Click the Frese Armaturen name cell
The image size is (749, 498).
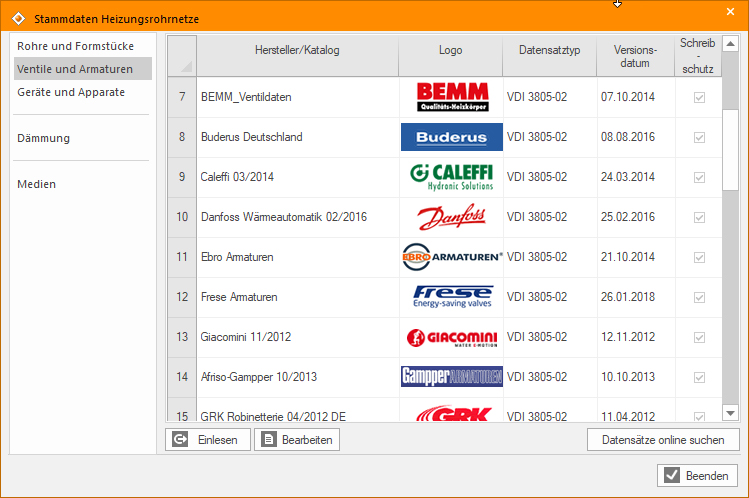[x=298, y=297]
